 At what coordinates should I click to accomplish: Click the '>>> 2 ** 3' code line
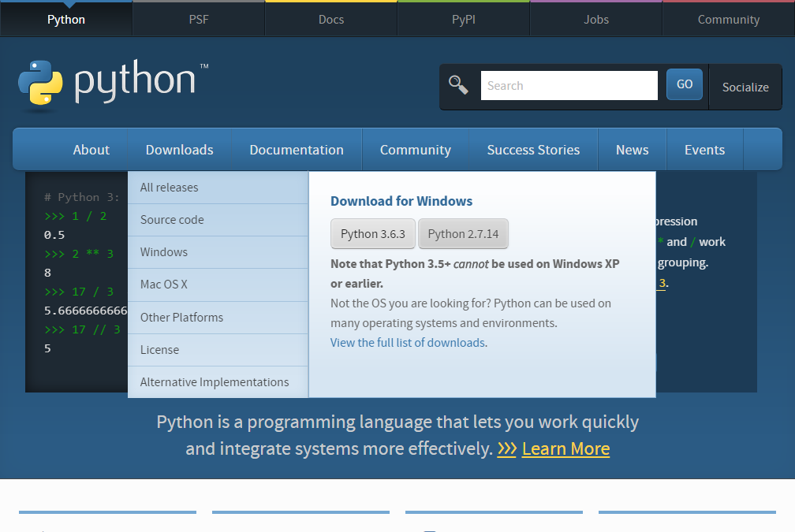click(x=79, y=254)
